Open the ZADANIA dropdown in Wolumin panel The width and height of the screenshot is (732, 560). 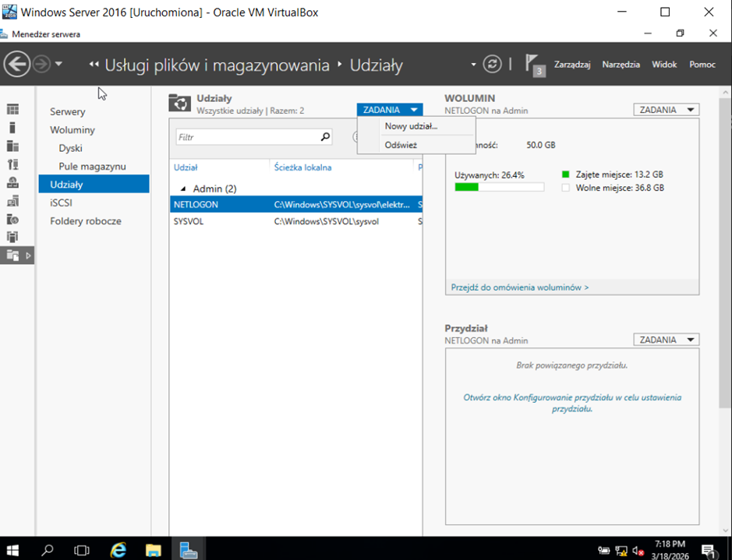tap(667, 110)
